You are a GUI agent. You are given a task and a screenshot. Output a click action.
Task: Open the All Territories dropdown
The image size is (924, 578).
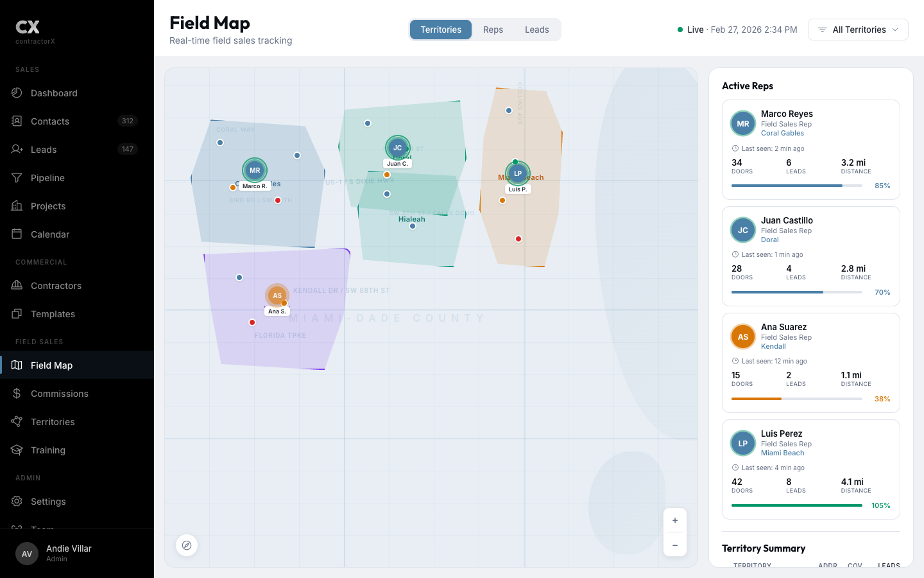(x=858, y=30)
